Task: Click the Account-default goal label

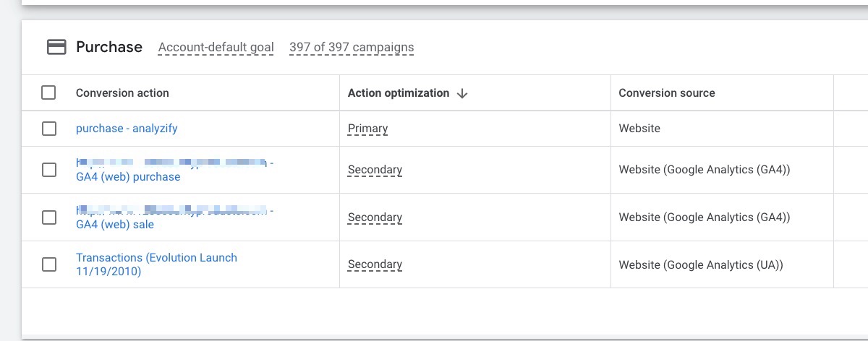Action: [216, 48]
